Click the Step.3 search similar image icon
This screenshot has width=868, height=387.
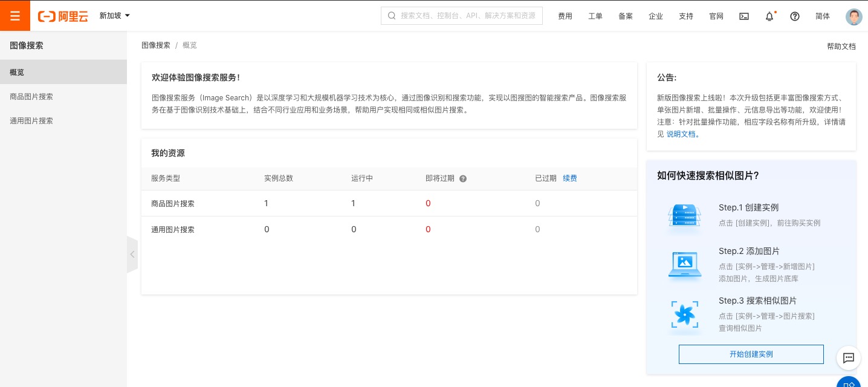click(685, 314)
